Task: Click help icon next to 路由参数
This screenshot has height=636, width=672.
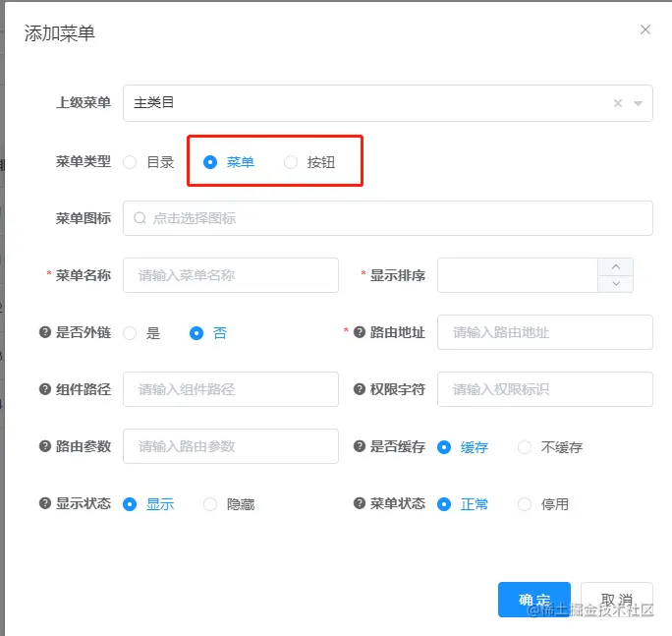Action: click(45, 446)
